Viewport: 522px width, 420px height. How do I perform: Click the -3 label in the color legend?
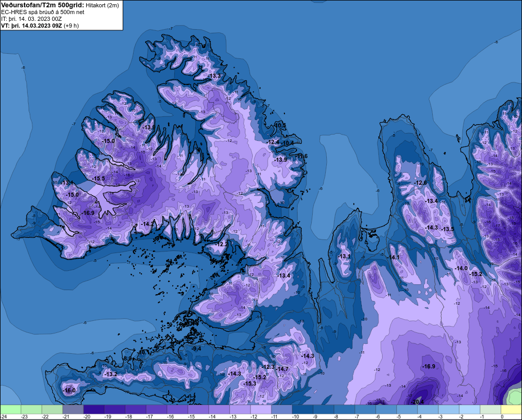[441, 417]
